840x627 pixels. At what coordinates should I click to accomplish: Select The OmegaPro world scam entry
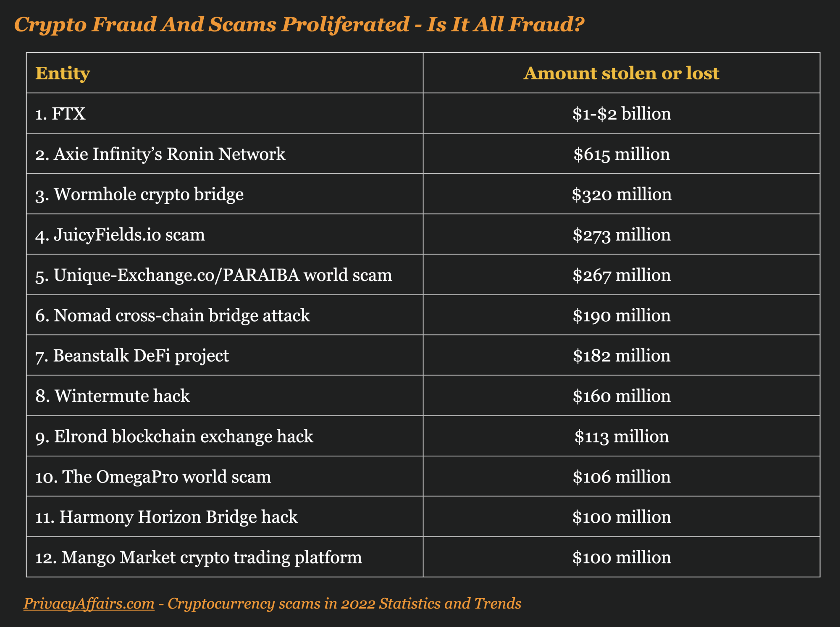point(153,477)
